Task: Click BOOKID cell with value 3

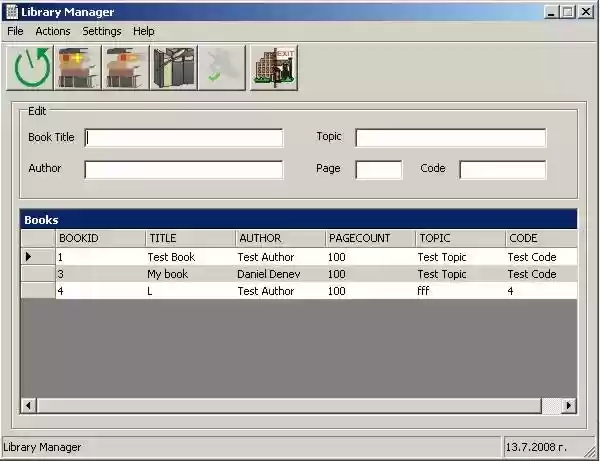Action: 101,274
